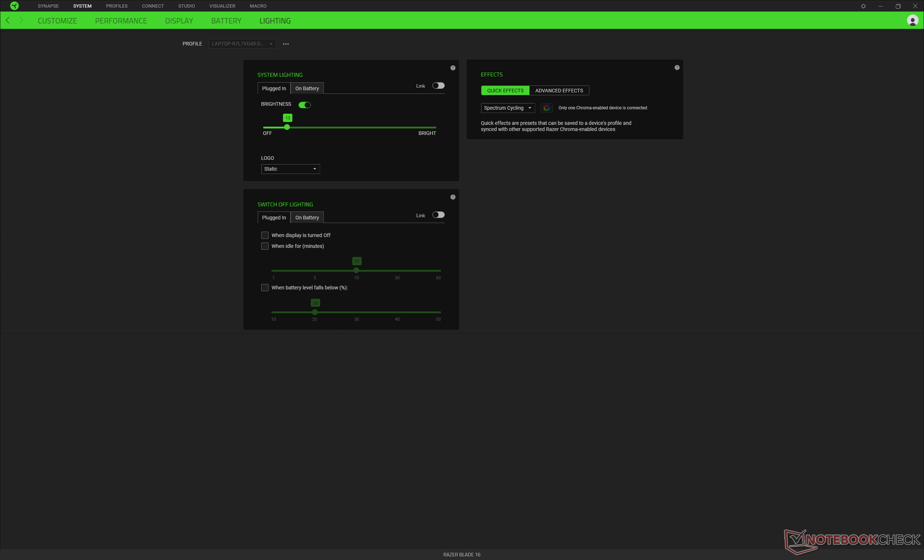Enable the System Lighting Link toggle
This screenshot has height=560, width=924.
click(x=438, y=86)
